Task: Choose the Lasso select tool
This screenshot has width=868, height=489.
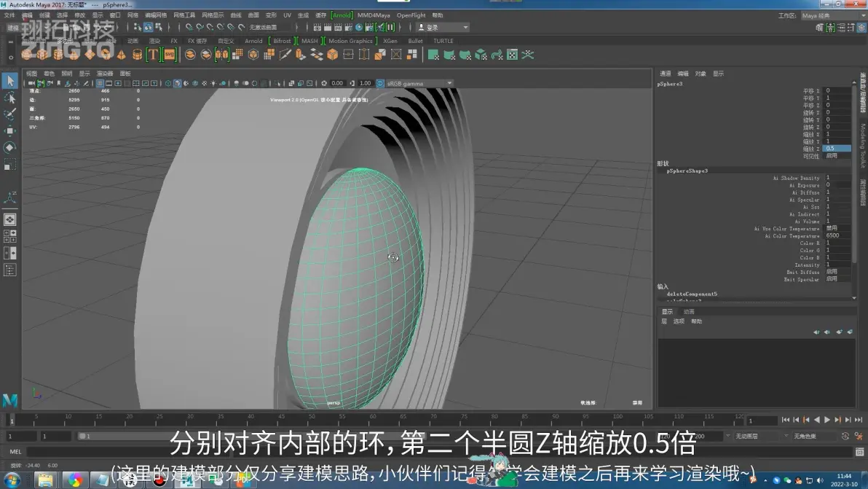Action: (x=10, y=98)
